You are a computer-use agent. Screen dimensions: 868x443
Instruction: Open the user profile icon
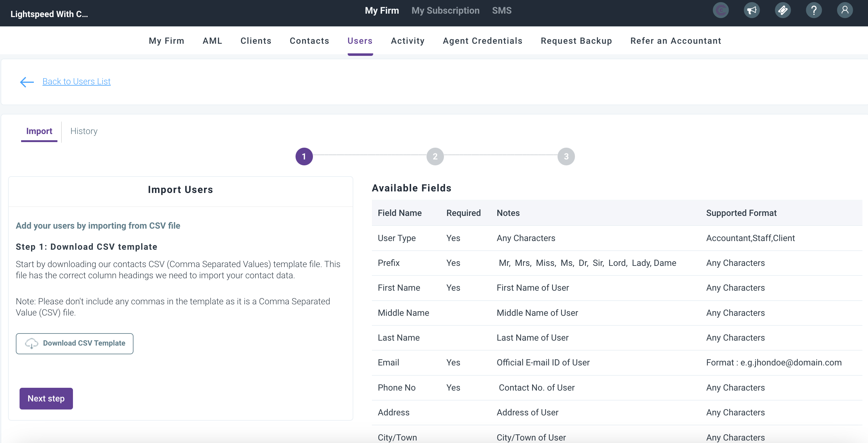point(844,11)
